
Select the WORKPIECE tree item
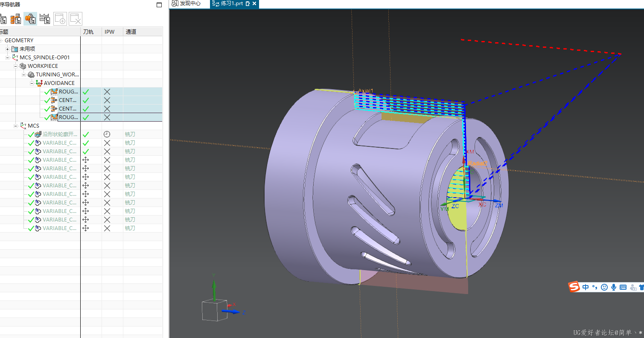coord(43,66)
